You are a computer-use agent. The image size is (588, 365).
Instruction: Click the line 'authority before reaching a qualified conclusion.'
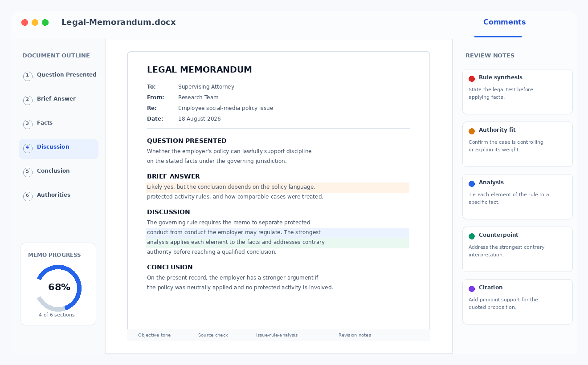(212, 252)
